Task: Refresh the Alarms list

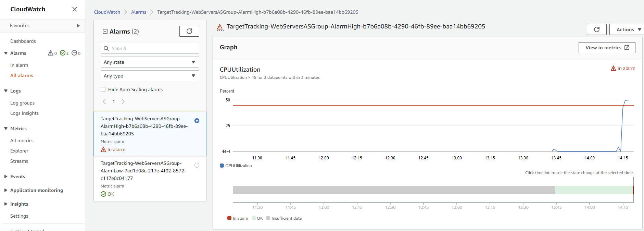Action: tap(189, 31)
